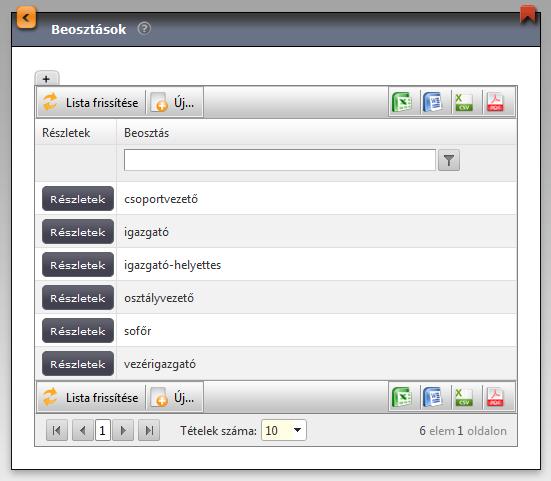Click the orange back arrow button
Image resolution: width=551 pixels, height=481 pixels.
pyautogui.click(x=26, y=17)
